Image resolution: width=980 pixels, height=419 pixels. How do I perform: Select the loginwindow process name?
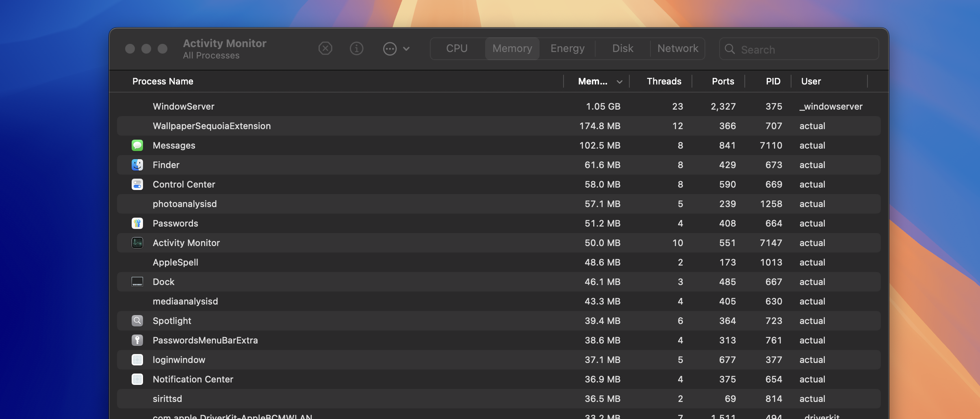pos(179,360)
